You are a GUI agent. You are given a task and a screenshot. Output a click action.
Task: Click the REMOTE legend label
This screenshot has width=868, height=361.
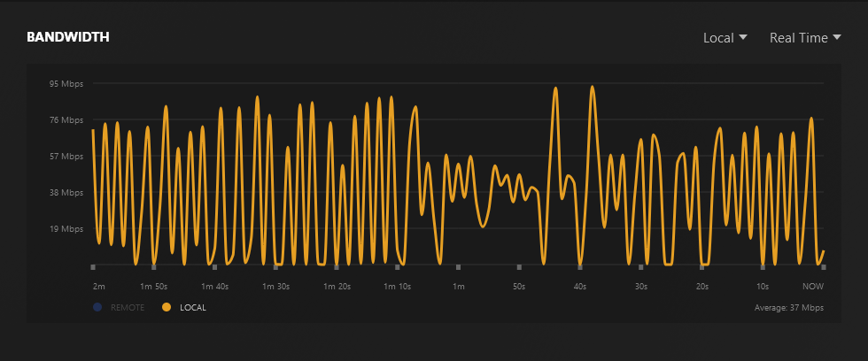128,307
